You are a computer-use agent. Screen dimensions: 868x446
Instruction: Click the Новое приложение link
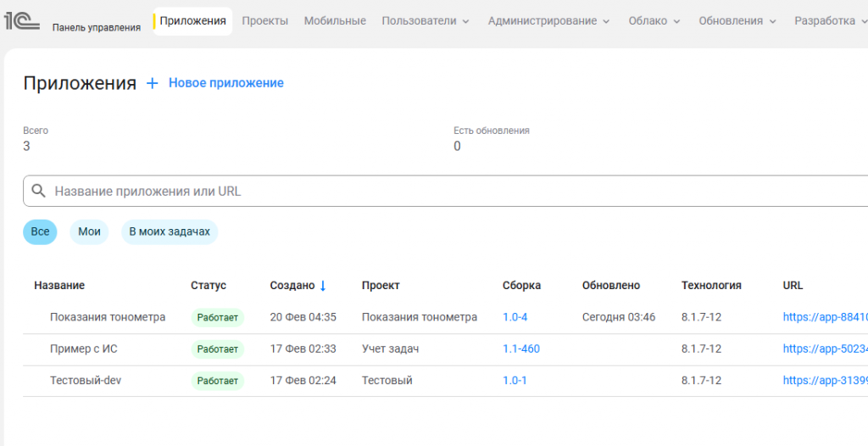point(225,83)
